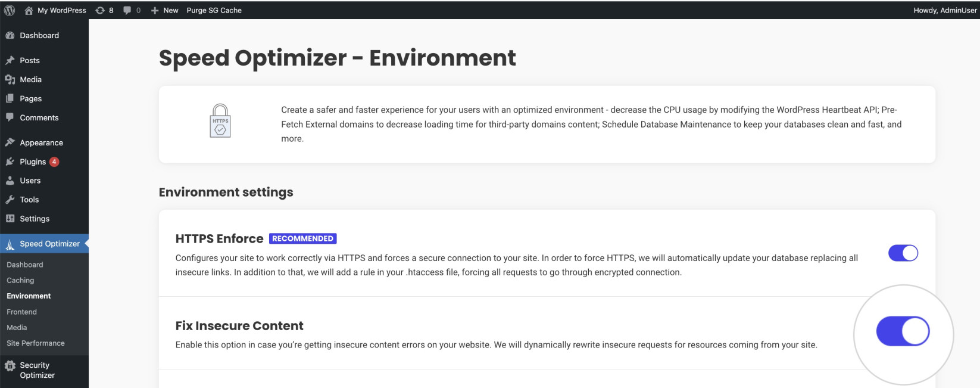Open the Site Performance submenu page

point(36,343)
